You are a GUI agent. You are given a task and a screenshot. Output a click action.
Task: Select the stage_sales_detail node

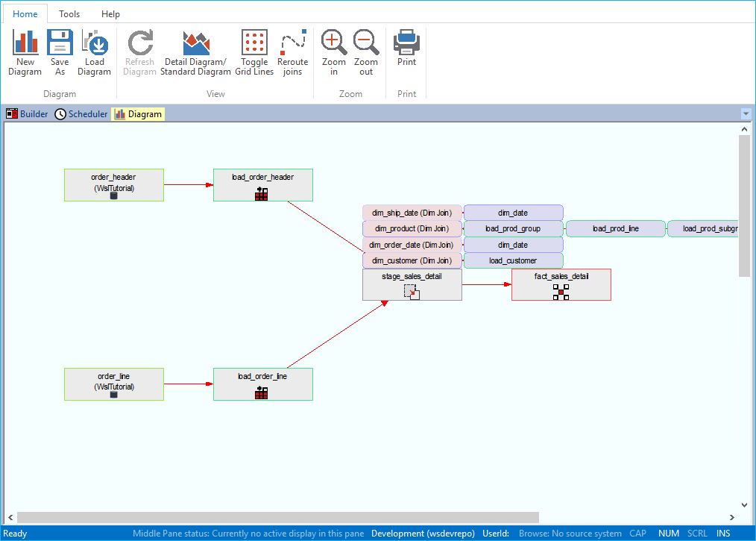pyautogui.click(x=412, y=285)
